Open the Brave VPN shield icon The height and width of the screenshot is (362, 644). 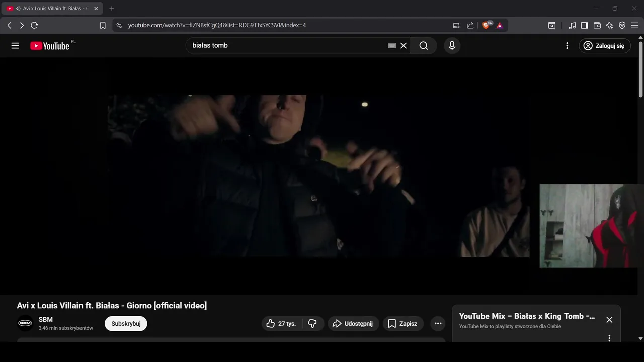622,25
